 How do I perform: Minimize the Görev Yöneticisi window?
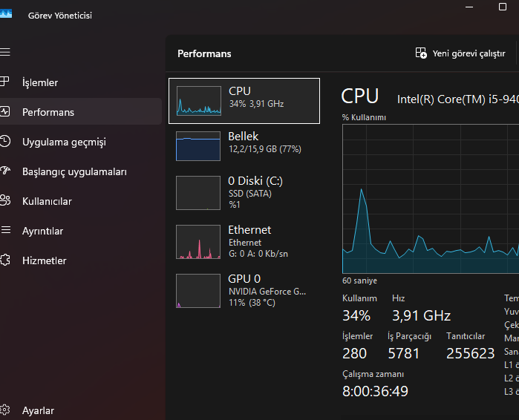469,7
